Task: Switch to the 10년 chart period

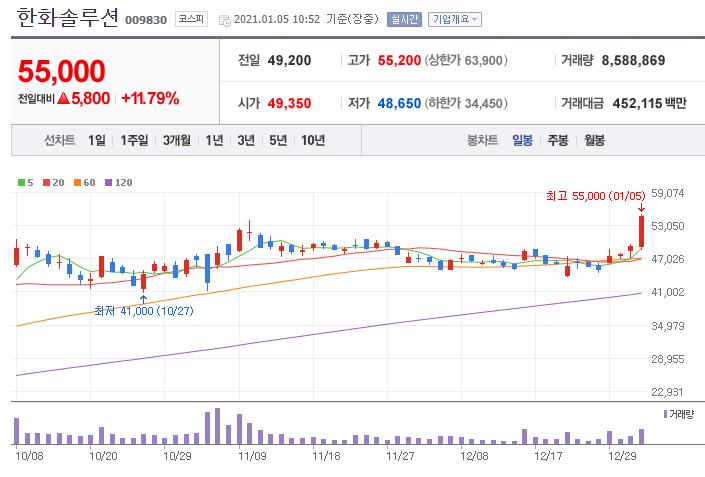Action: click(312, 140)
